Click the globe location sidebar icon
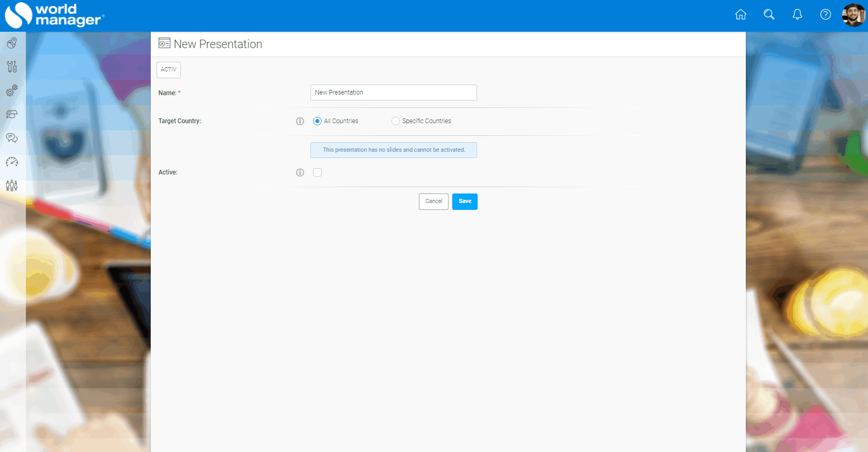This screenshot has width=868, height=452. [x=12, y=43]
